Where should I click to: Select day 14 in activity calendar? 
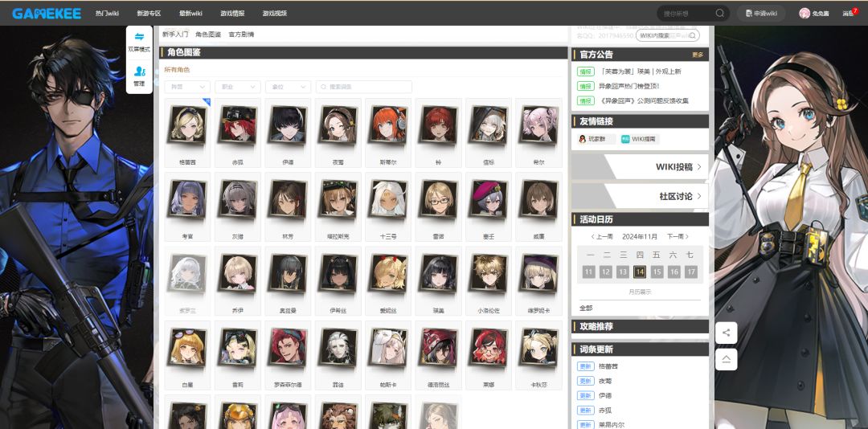pyautogui.click(x=640, y=272)
